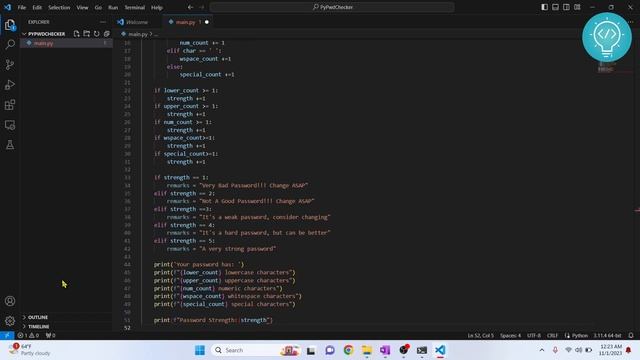Toggle the primary side bar layout icon
This screenshot has height=360, width=640.
(544, 7)
